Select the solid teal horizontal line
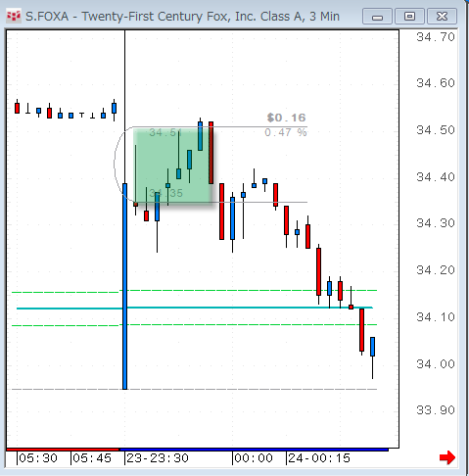This screenshot has height=476, width=469. pos(195,308)
